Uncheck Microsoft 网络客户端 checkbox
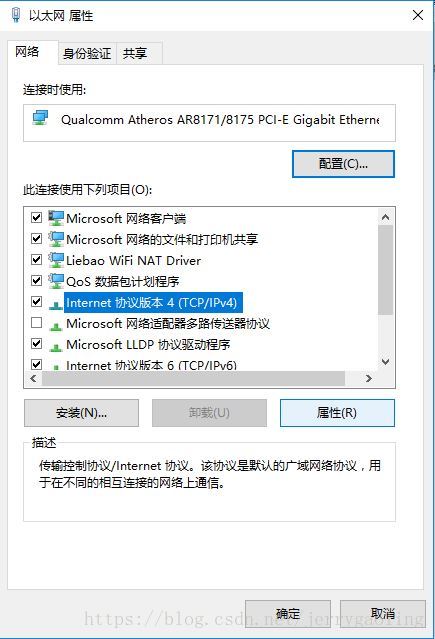Image resolution: width=435 pixels, height=639 pixels. (x=37, y=218)
